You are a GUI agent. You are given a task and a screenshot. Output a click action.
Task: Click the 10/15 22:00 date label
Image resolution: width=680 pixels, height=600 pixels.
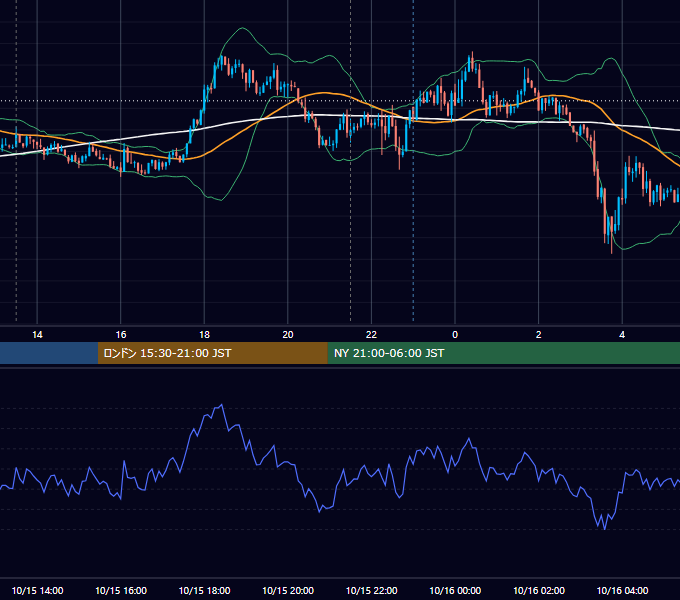pyautogui.click(x=371, y=590)
